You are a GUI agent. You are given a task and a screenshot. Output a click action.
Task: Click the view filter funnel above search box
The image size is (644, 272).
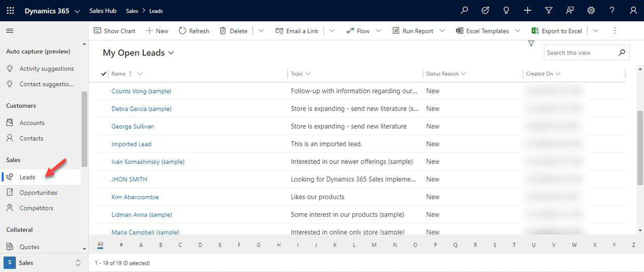pyautogui.click(x=531, y=44)
